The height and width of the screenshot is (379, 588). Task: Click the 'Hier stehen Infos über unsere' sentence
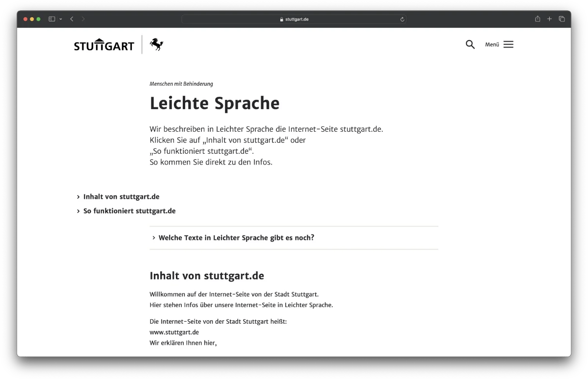241,305
